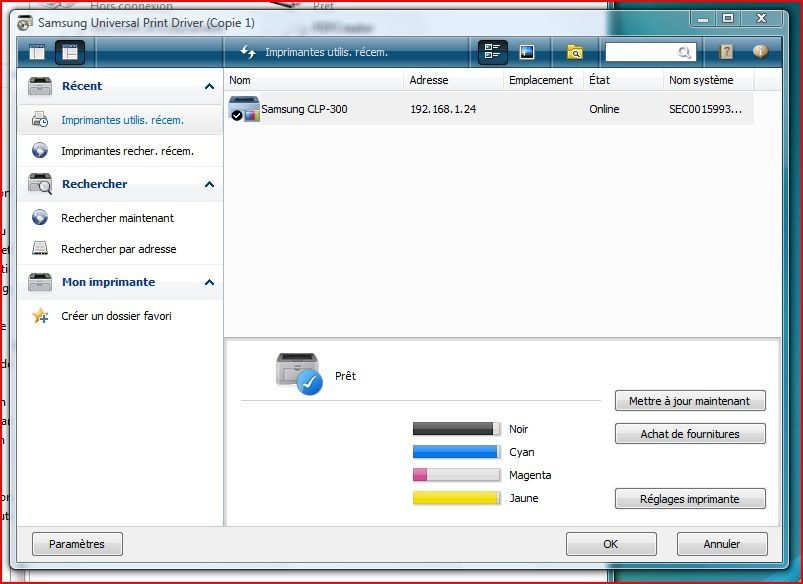
Task: Click the Achat de fournitures button
Action: pyautogui.click(x=690, y=433)
